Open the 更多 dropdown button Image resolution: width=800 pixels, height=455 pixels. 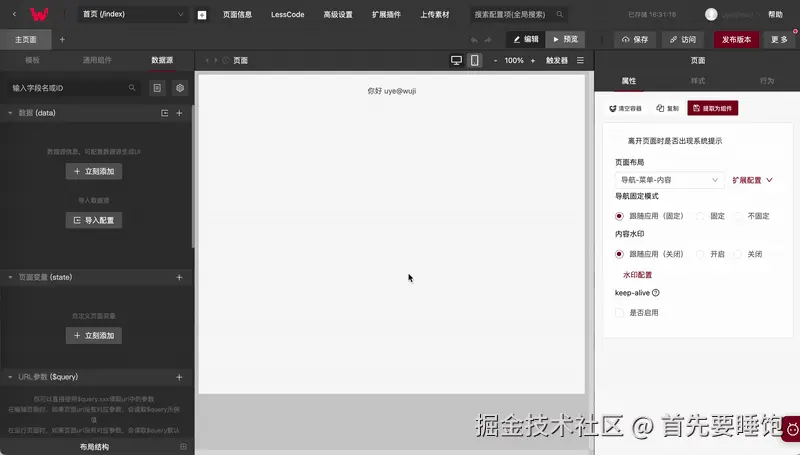(779, 39)
